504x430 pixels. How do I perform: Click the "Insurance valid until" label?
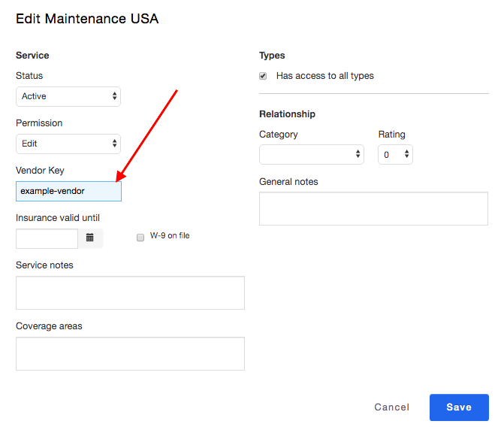(x=58, y=218)
